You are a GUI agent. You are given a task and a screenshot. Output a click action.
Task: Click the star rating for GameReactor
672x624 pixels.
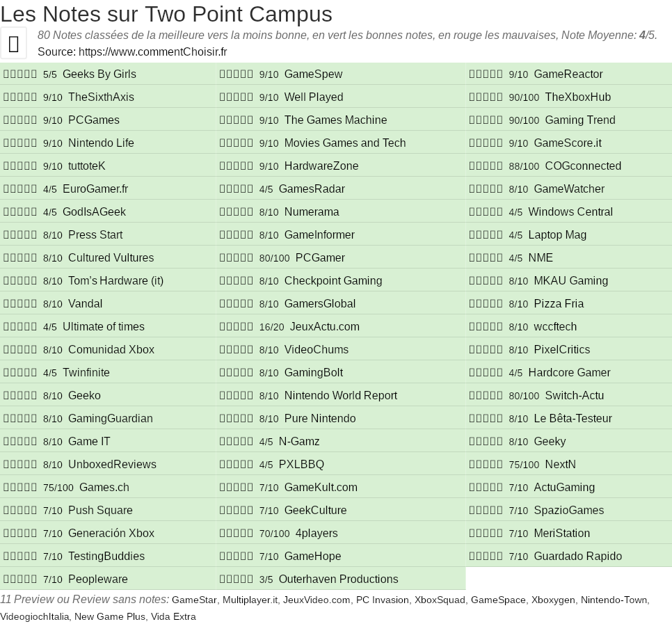pyautogui.click(x=486, y=74)
